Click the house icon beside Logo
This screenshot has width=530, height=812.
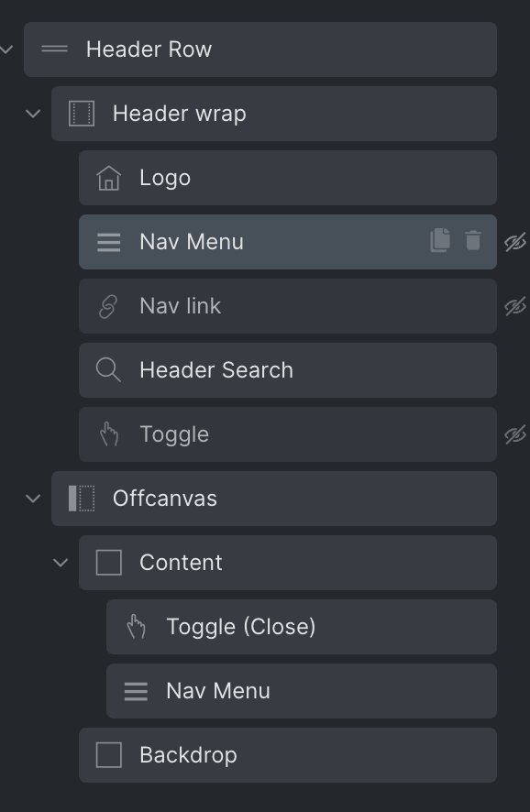pyautogui.click(x=109, y=178)
